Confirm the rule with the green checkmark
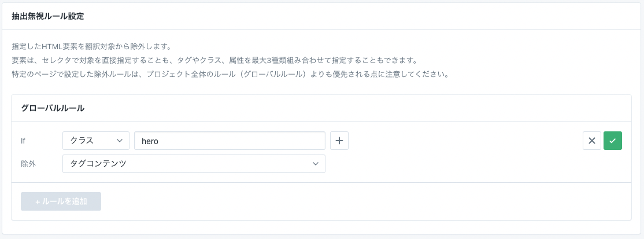The width and height of the screenshot is (644, 239). point(613,141)
